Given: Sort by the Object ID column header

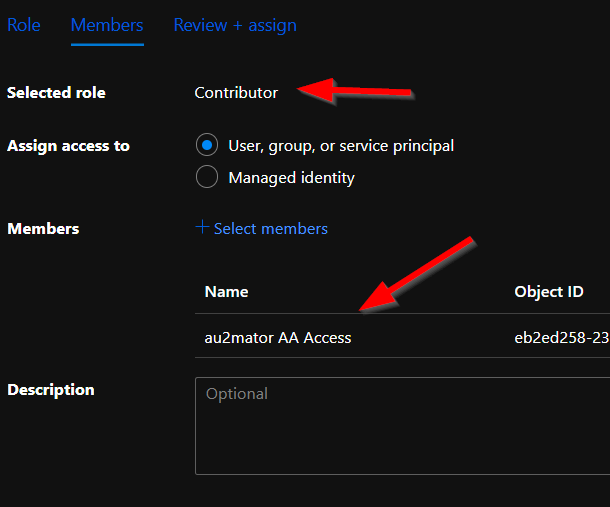Looking at the screenshot, I should pos(549,292).
